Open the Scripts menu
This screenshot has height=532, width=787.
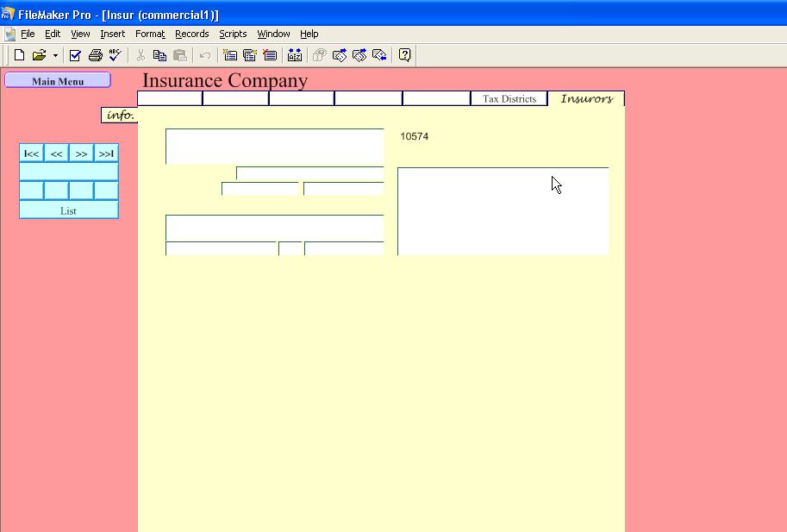(x=233, y=34)
